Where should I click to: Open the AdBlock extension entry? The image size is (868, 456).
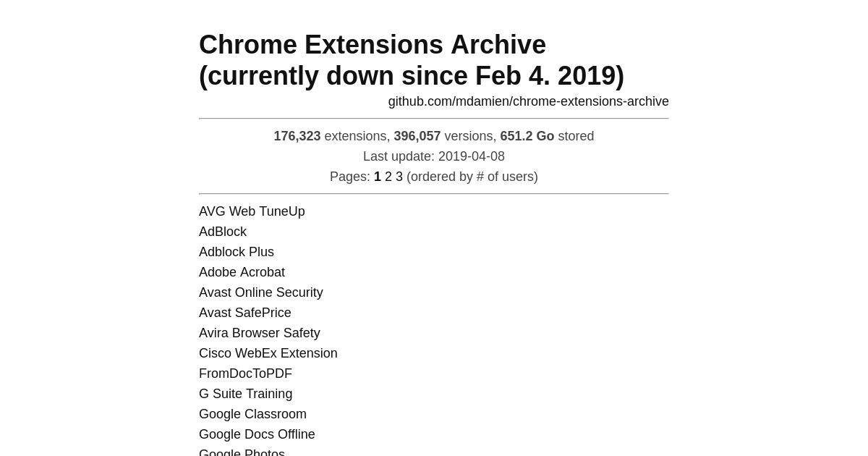[x=223, y=232]
